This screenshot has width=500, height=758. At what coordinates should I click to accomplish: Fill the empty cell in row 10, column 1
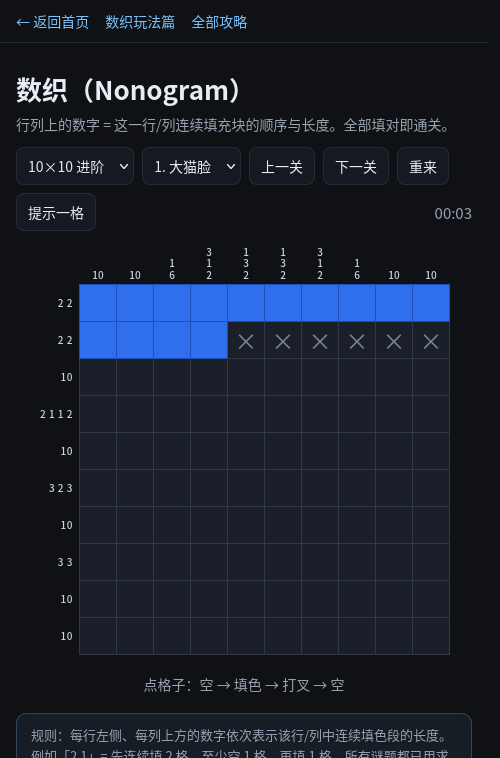pos(98,636)
